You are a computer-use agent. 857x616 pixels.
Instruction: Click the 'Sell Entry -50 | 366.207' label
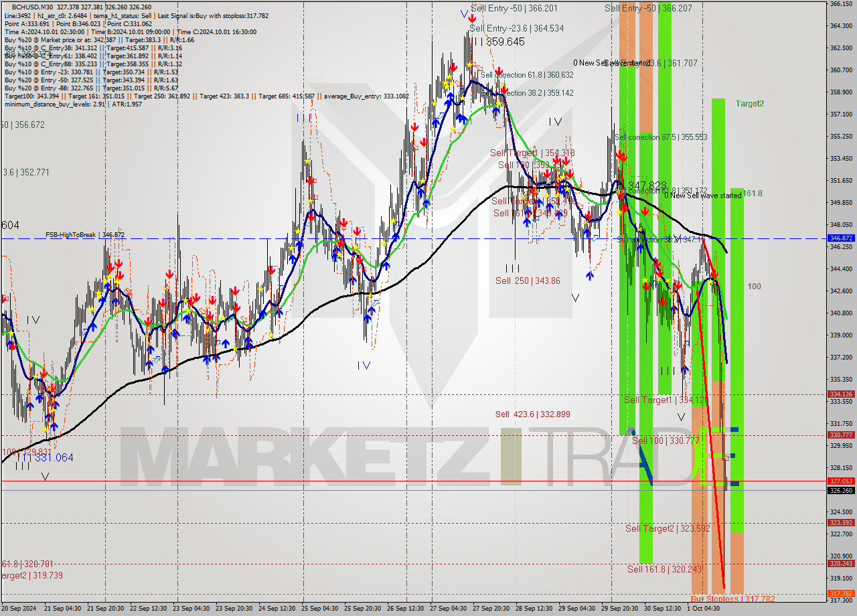pyautogui.click(x=648, y=8)
